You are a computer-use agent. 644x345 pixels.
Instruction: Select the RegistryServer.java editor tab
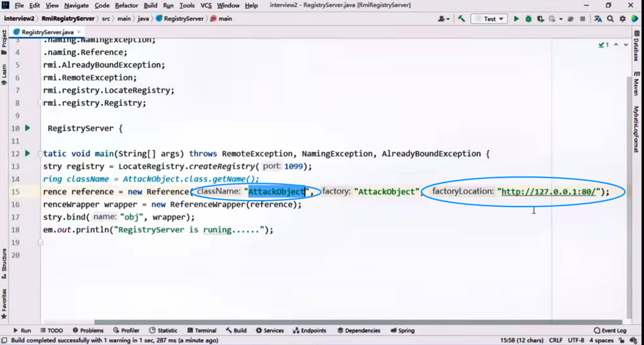point(47,32)
